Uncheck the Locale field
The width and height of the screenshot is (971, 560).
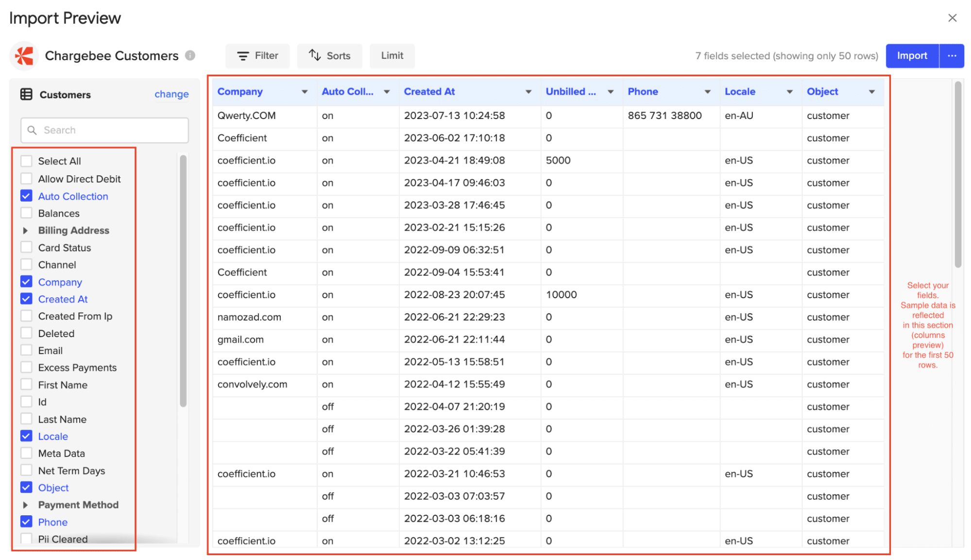coord(26,436)
